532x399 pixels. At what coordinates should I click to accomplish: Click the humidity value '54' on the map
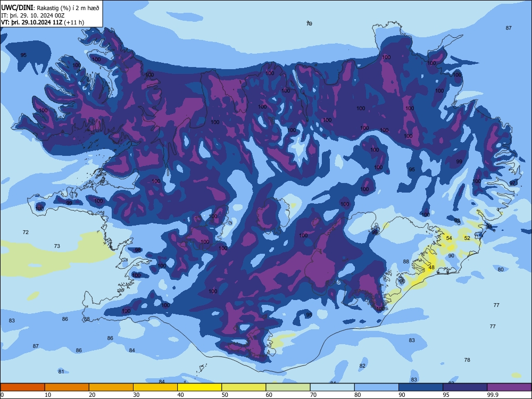tap(449, 238)
